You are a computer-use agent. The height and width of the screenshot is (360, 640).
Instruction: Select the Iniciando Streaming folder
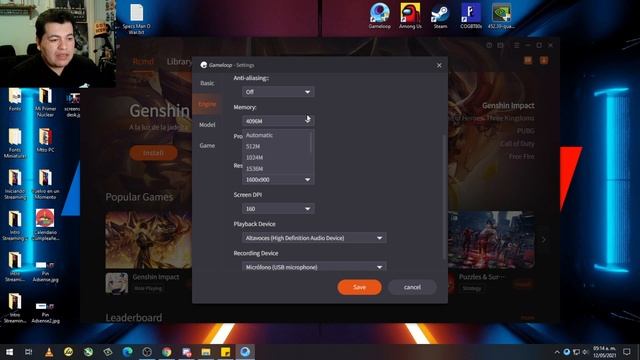pos(15,184)
